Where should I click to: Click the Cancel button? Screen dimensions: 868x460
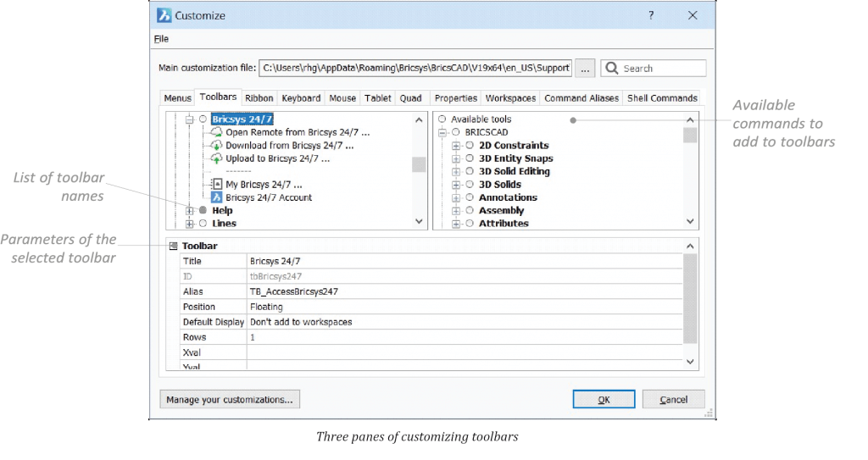pyautogui.click(x=674, y=399)
